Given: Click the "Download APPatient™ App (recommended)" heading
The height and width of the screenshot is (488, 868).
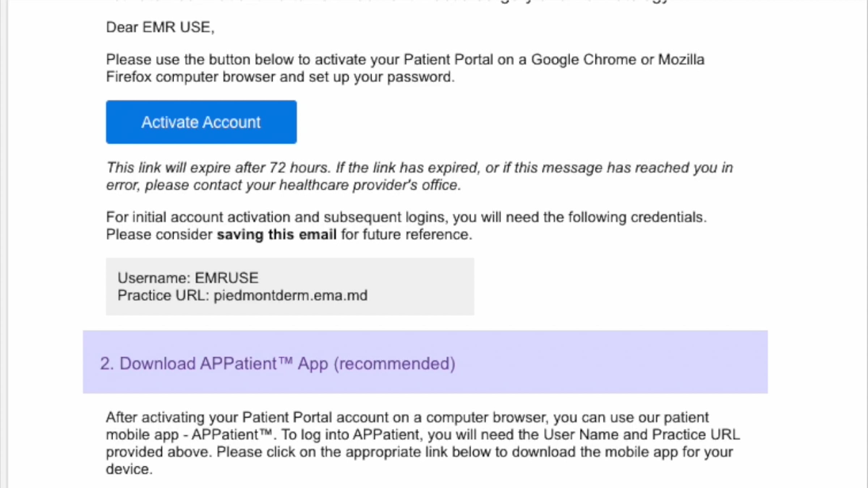Looking at the screenshot, I should click(x=277, y=364).
